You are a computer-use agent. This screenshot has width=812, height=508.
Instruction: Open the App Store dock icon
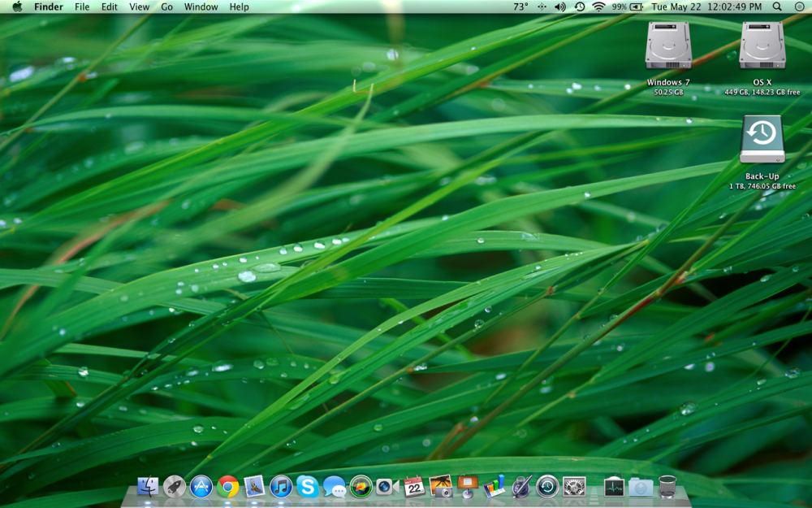(x=201, y=487)
